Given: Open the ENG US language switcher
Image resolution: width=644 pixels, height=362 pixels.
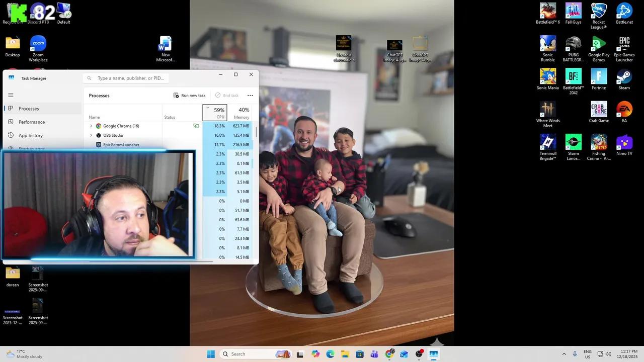Looking at the screenshot, I should (587, 354).
